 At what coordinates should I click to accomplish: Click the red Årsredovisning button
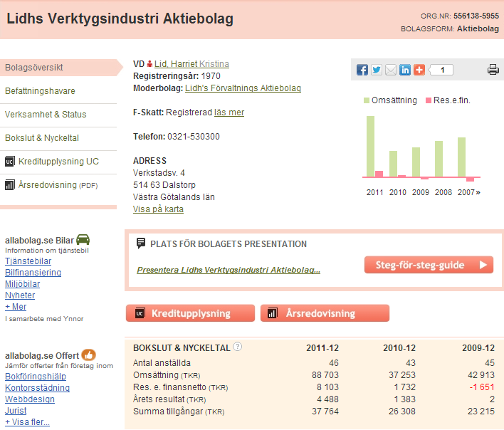point(325,313)
